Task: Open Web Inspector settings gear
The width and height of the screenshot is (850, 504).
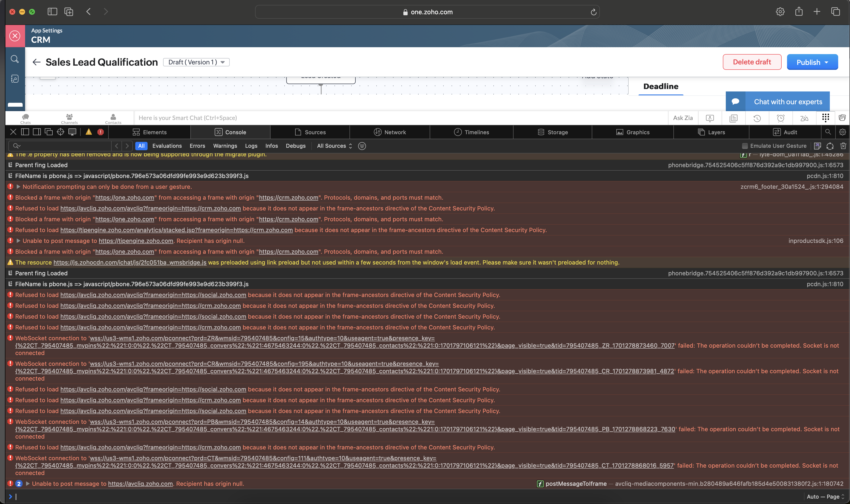Action: [x=842, y=132]
